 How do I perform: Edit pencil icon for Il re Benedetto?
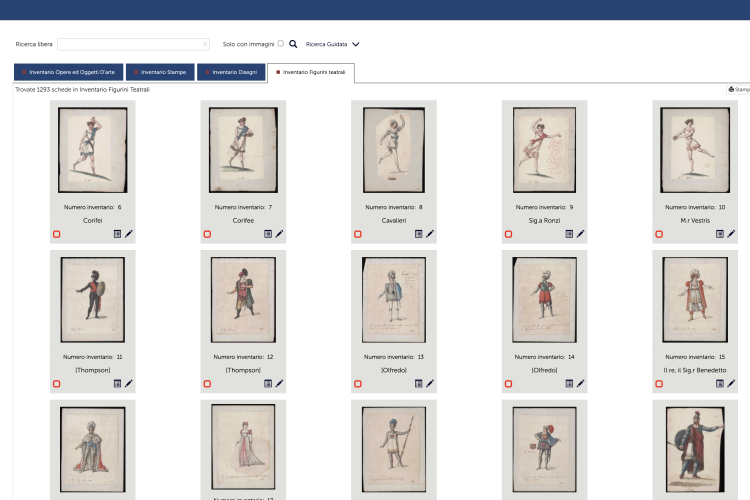coord(731,384)
